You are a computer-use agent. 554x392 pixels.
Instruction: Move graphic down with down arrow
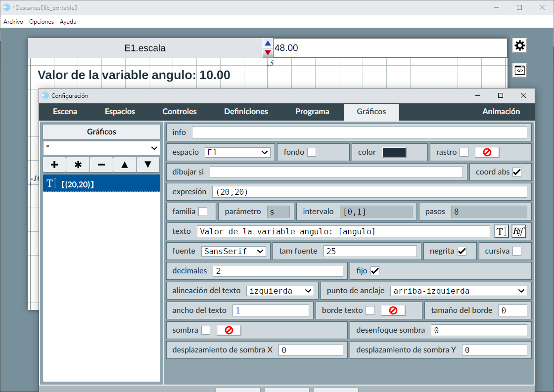[147, 165]
